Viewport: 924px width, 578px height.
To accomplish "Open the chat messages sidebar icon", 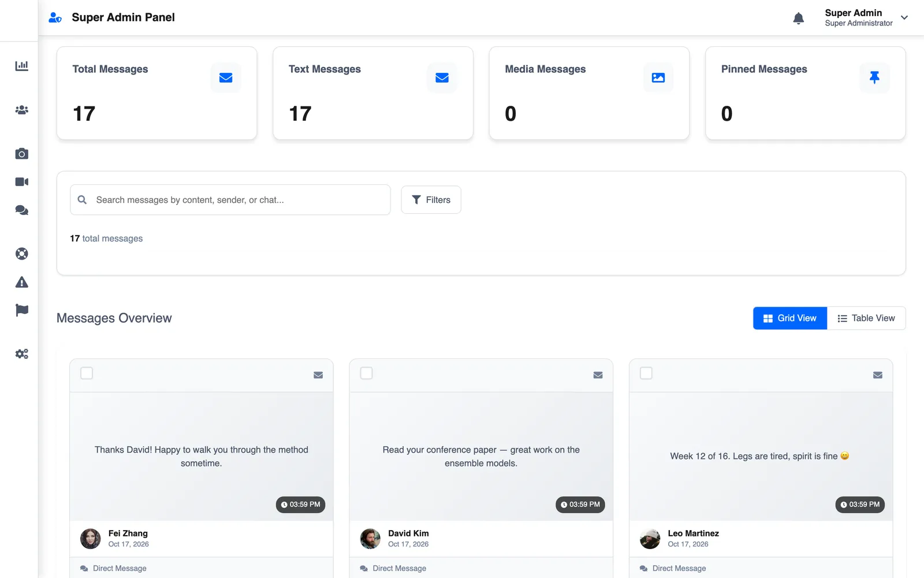I will point(21,210).
